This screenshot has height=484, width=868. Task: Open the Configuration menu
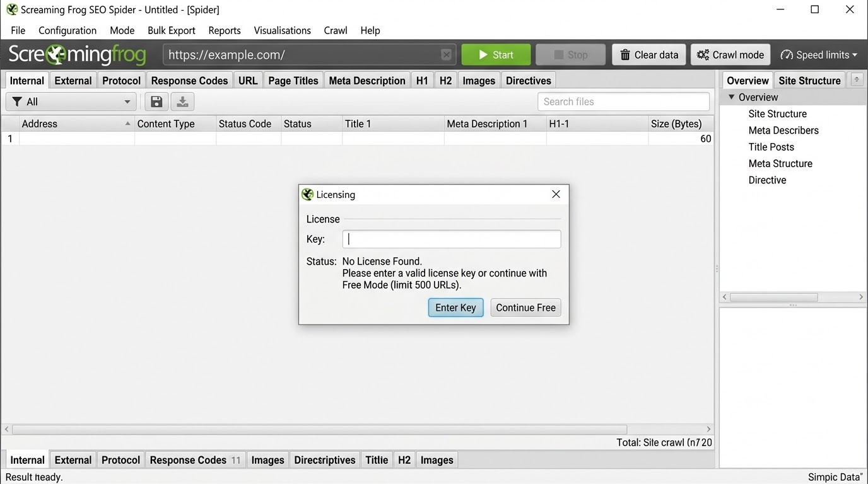(67, 30)
